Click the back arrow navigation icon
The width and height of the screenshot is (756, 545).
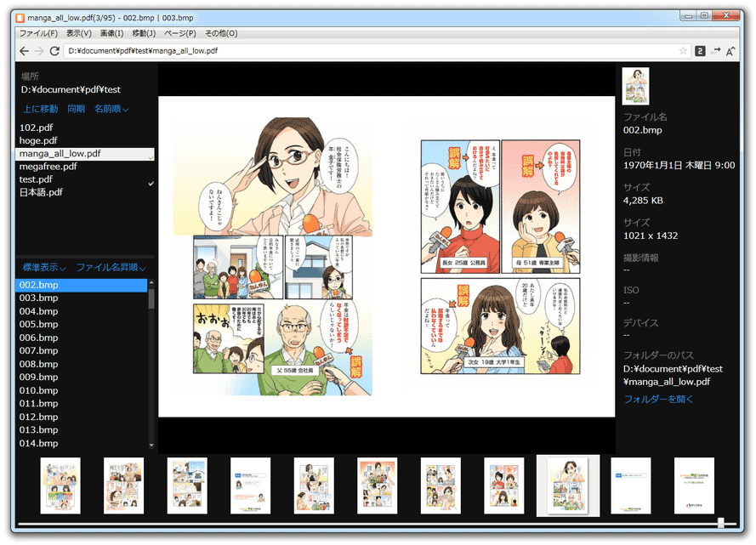click(24, 51)
